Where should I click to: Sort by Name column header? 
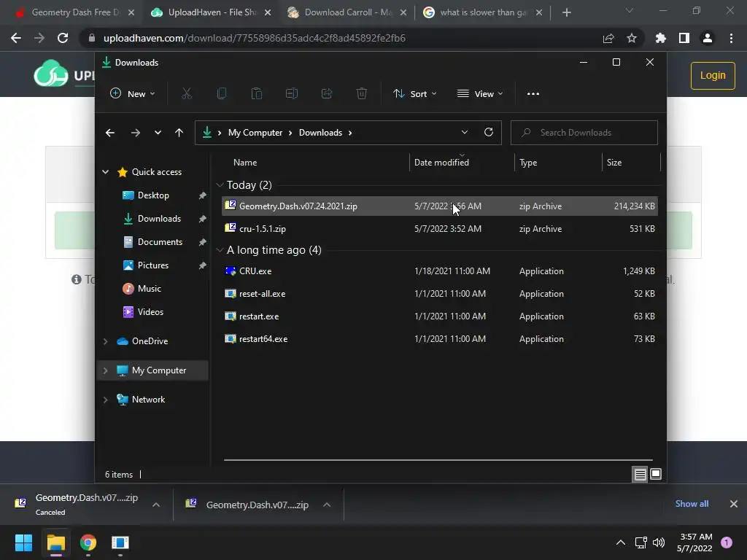click(245, 163)
